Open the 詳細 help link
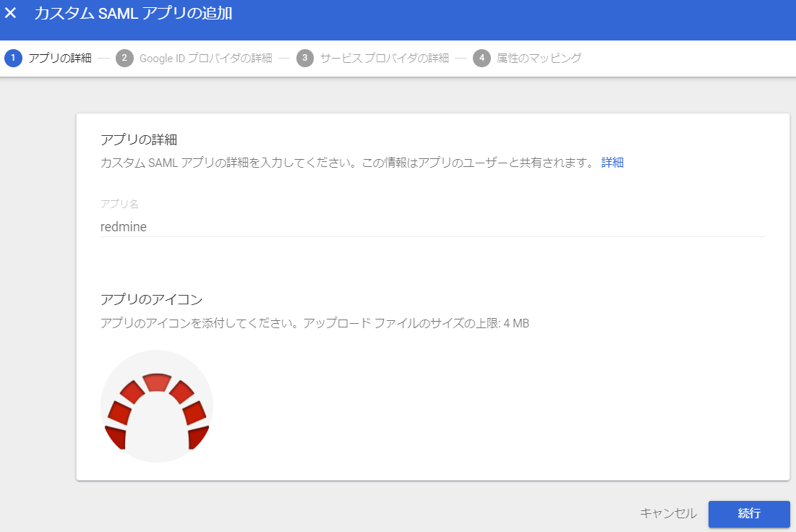The image size is (796, 532). click(612, 163)
